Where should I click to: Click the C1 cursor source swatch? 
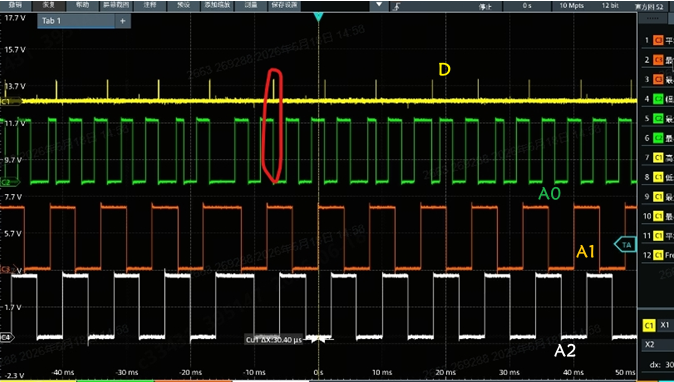pos(649,325)
